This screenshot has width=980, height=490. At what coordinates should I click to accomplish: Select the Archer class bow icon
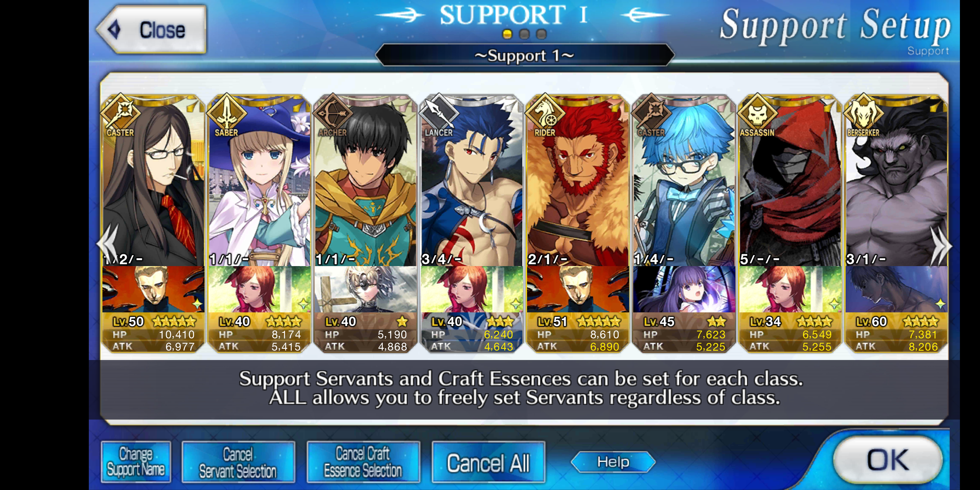click(333, 113)
